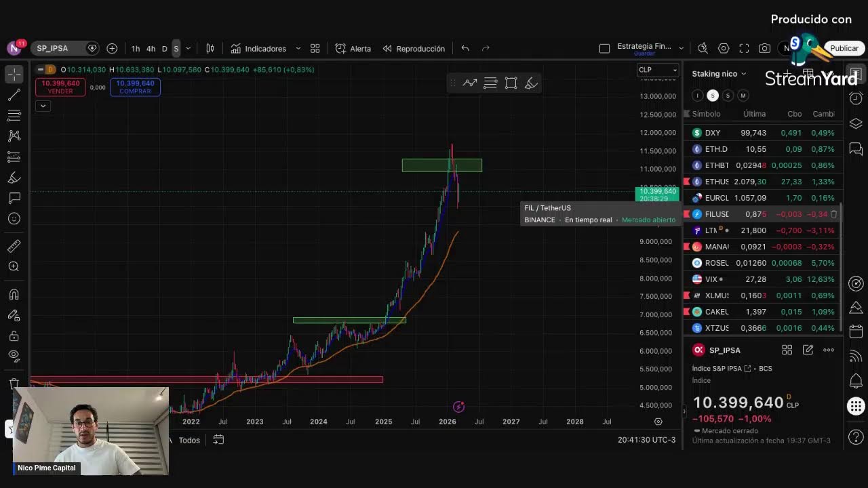The width and height of the screenshot is (868, 488).
Task: Collapse the chart legend with the chevron
Action: pos(43,106)
